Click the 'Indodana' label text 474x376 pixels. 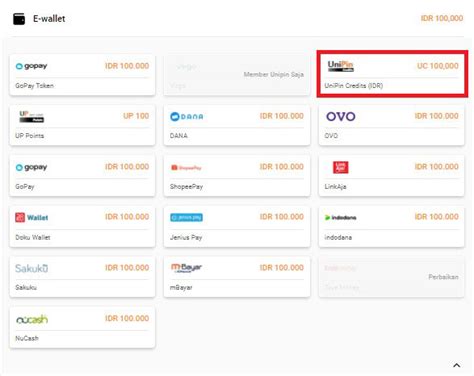[338, 237]
